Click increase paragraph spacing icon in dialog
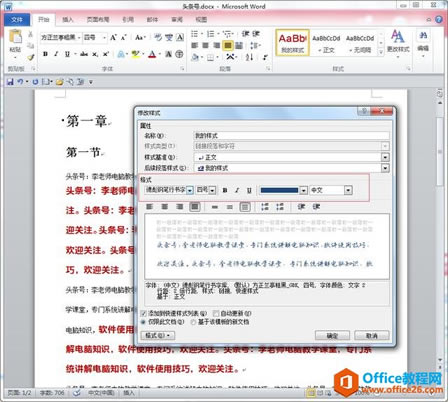Viewport: 448px width, 402px height. click(x=265, y=207)
